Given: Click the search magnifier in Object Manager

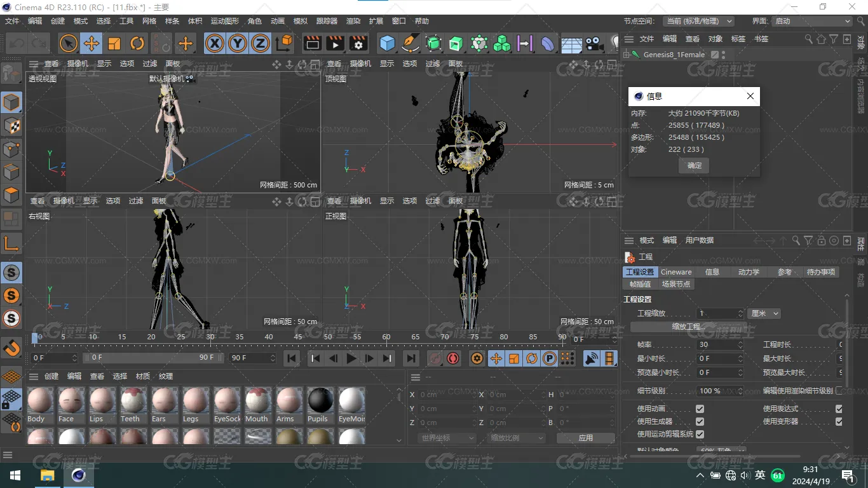Looking at the screenshot, I should 809,39.
